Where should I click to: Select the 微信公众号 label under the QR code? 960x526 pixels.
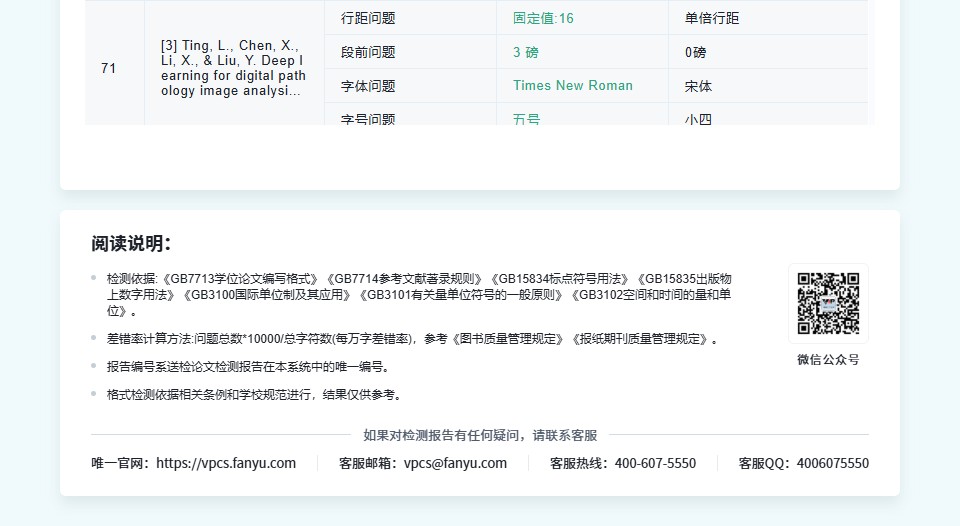pos(828,359)
